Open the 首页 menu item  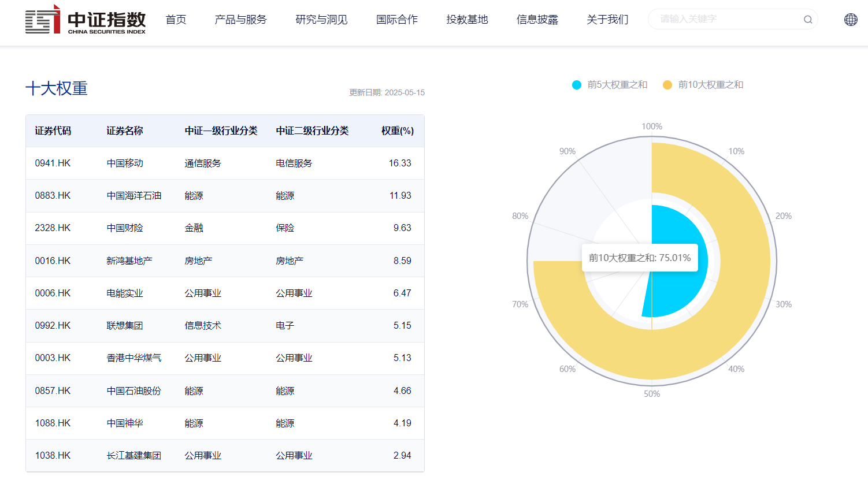click(x=176, y=19)
